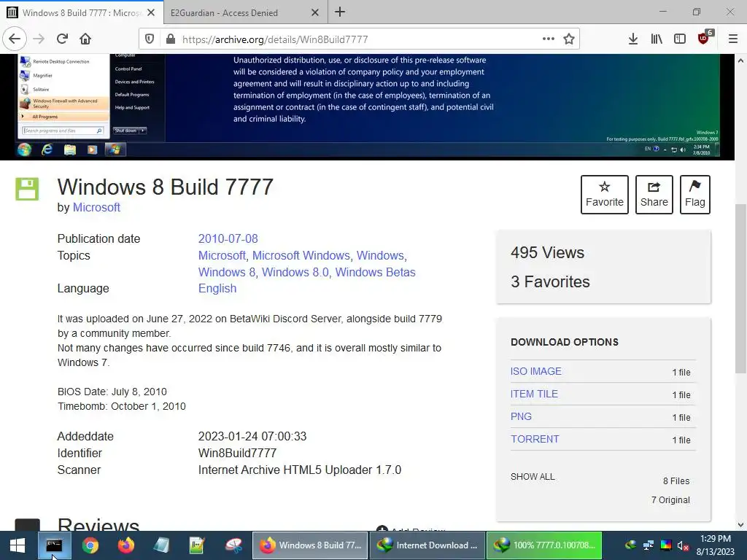Open the Firefox home page icon
This screenshot has height=560, width=747.
click(85, 39)
